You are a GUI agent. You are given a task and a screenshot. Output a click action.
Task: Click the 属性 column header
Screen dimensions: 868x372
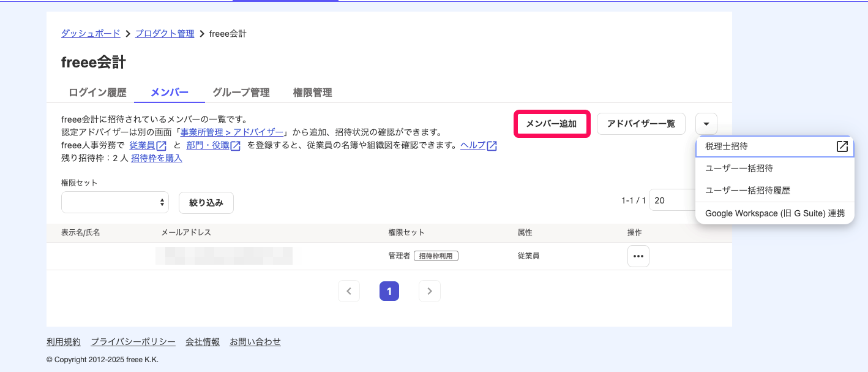tap(525, 233)
